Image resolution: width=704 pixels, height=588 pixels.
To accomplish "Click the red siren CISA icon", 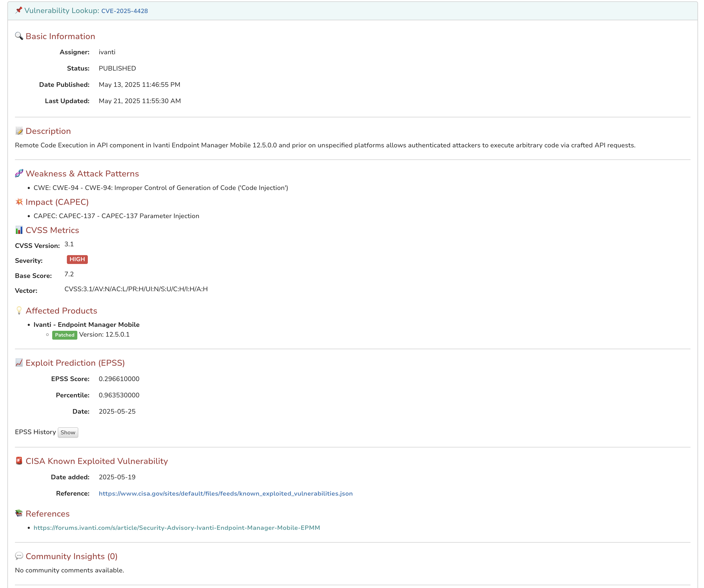I will tap(19, 461).
